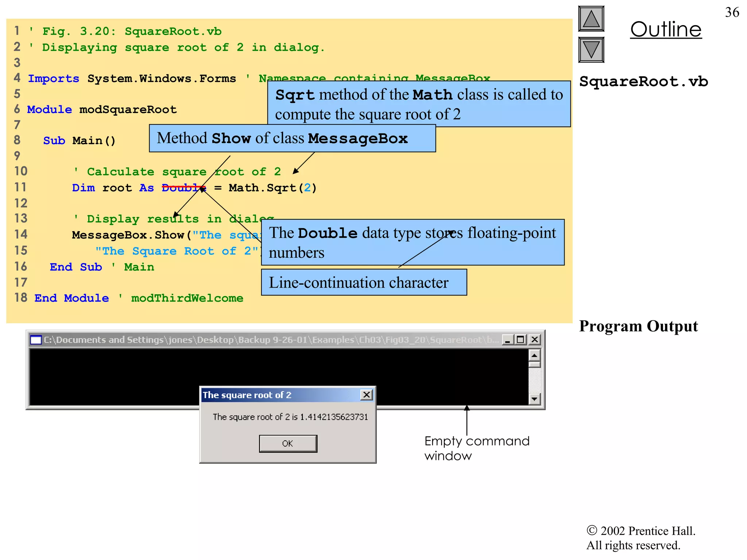The width and height of the screenshot is (747, 560).
Task: Click the command window system icon
Action: click(x=36, y=340)
